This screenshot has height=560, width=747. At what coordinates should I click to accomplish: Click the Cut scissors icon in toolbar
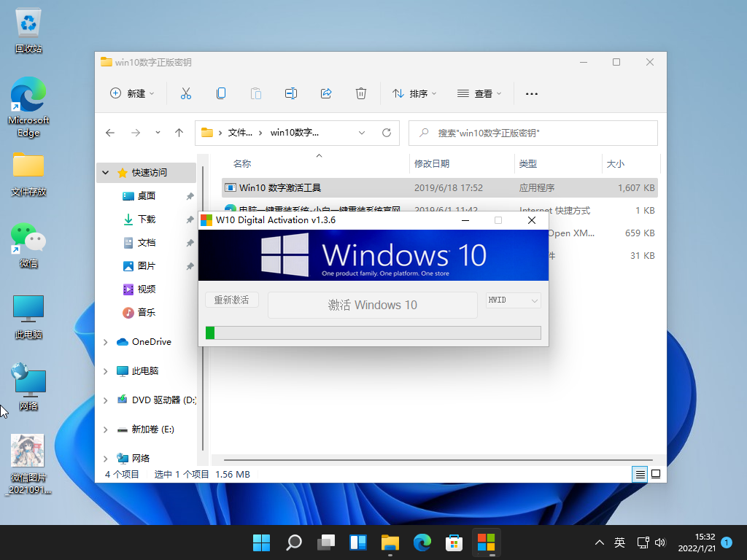pos(185,93)
